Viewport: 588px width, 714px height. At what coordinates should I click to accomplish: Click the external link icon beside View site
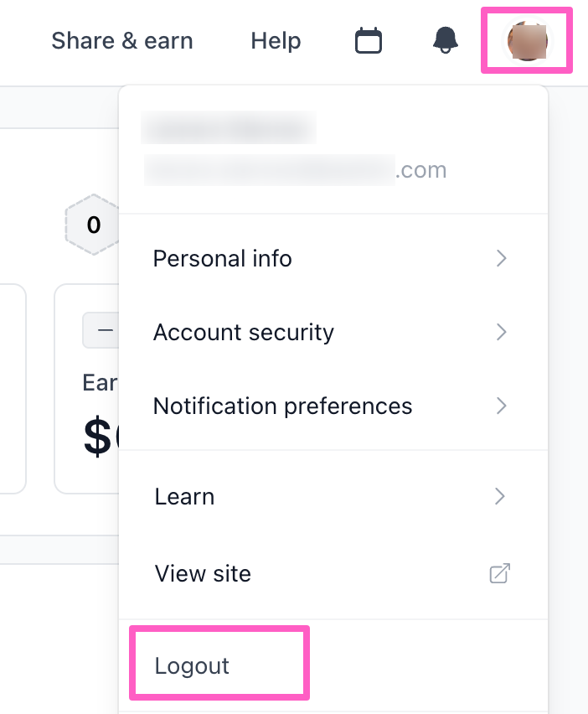[x=500, y=573]
